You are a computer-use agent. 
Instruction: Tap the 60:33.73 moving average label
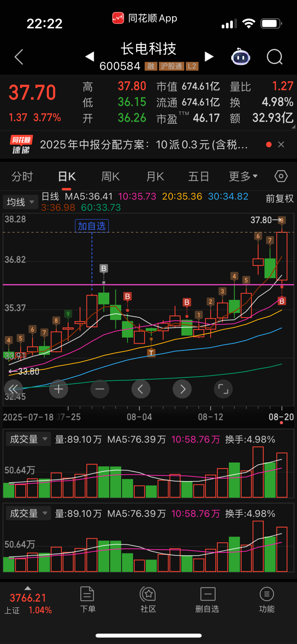click(101, 208)
